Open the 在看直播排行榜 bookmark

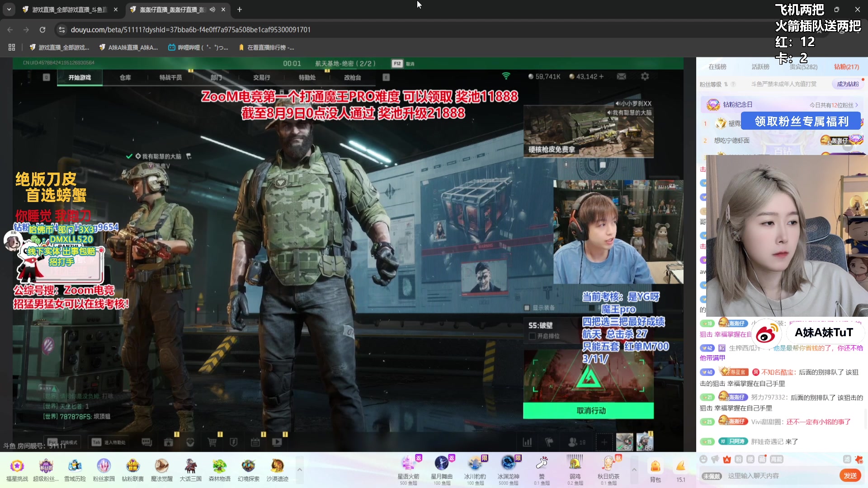coord(266,47)
